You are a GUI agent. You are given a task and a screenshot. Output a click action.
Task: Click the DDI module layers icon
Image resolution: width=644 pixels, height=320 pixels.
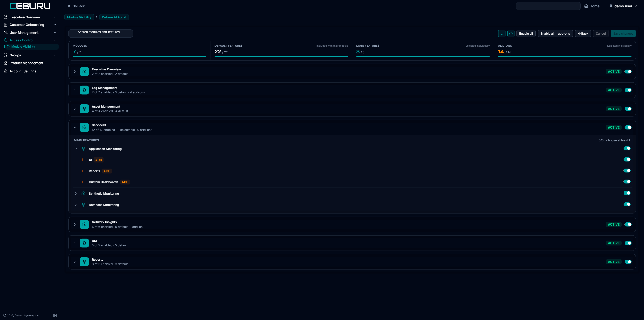(84, 243)
